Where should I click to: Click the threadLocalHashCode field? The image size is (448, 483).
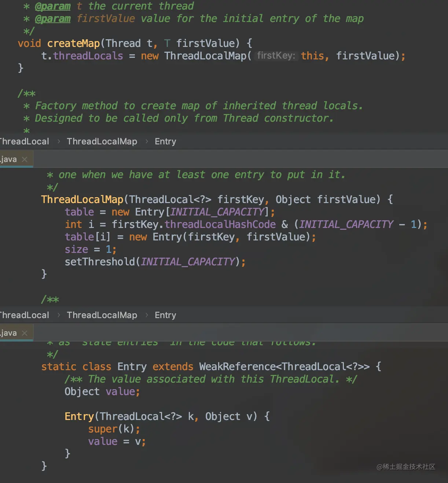(x=220, y=224)
